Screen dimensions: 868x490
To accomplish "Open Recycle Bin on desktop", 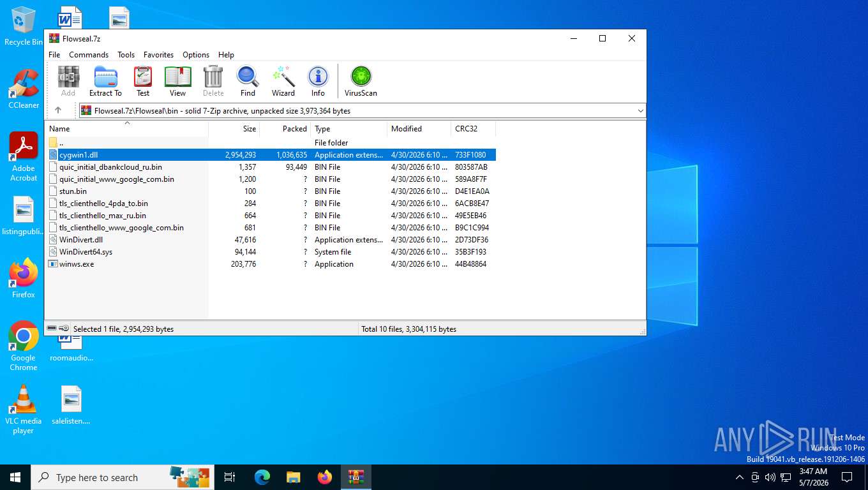I will (24, 27).
